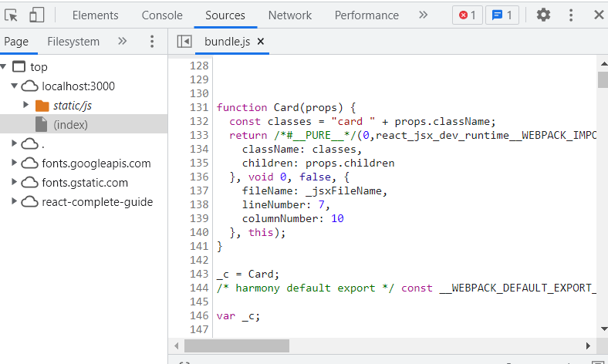
Task: Select the (index) file
Action: click(70, 125)
